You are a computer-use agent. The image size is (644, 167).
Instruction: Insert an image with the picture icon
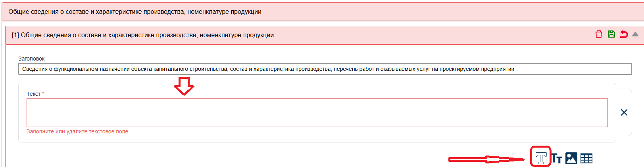571,158
